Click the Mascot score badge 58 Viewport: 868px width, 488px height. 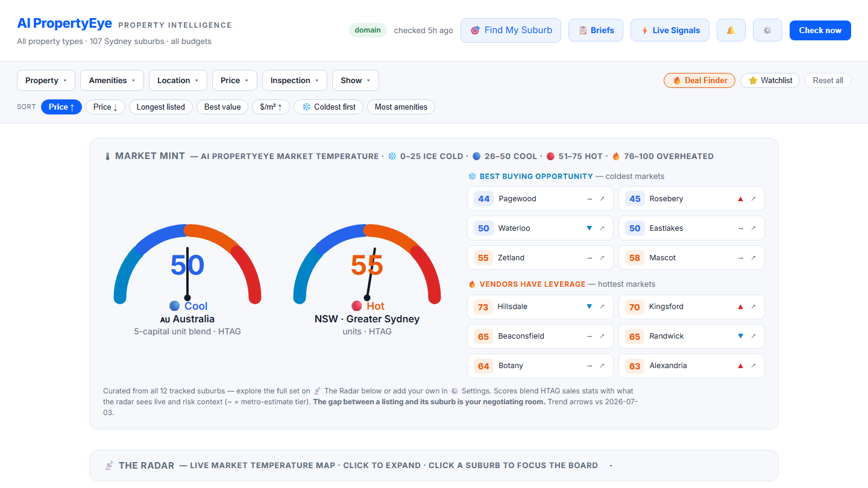pos(635,258)
